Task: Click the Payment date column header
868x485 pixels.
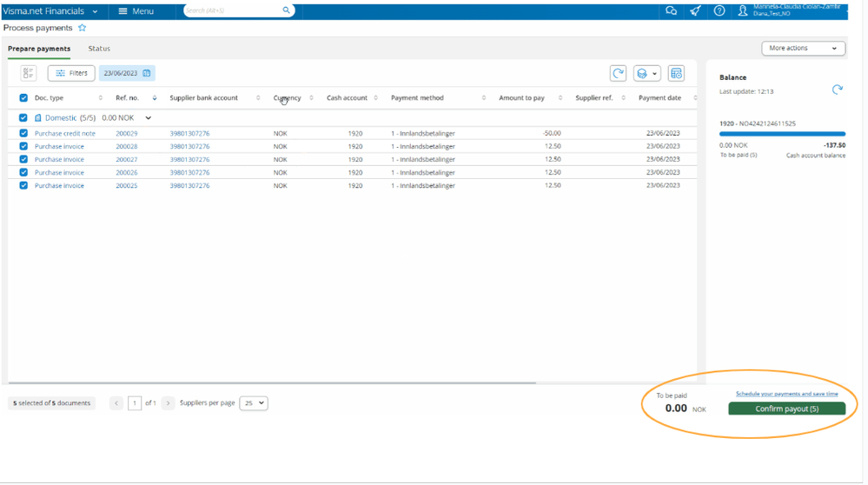Action: tap(659, 98)
